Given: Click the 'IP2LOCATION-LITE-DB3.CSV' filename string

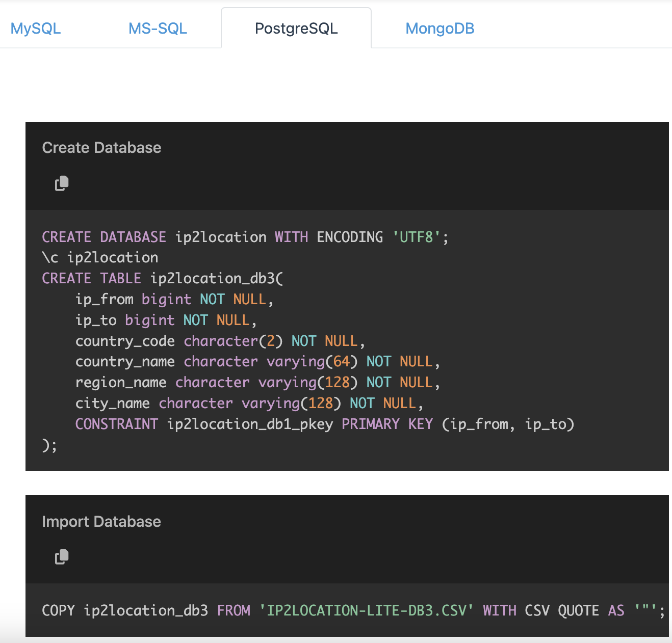Looking at the screenshot, I should (x=366, y=611).
